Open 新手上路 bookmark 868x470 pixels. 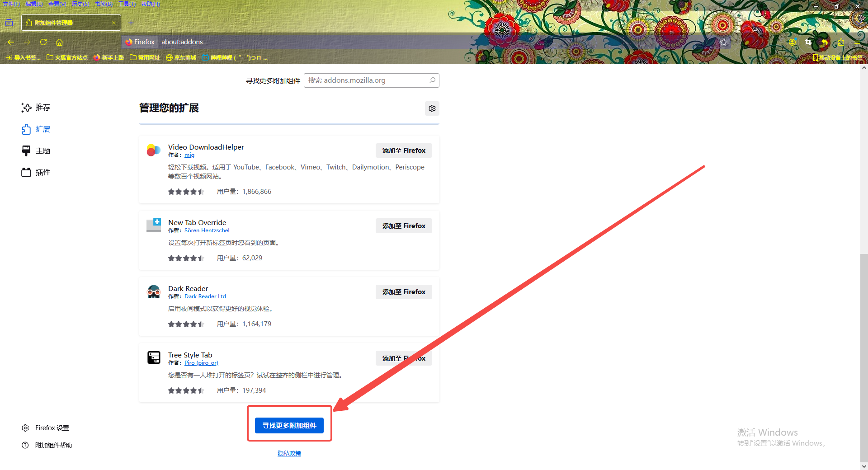pos(108,57)
